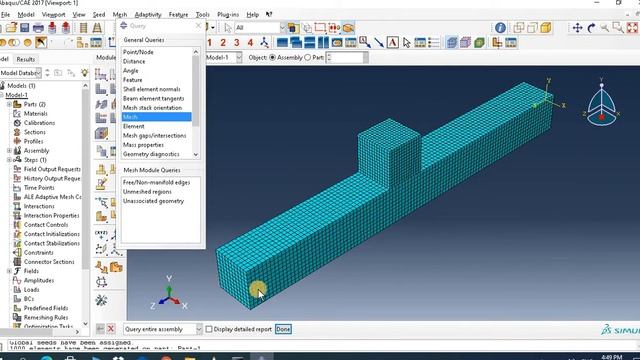Open the Seed menu

pos(99,15)
